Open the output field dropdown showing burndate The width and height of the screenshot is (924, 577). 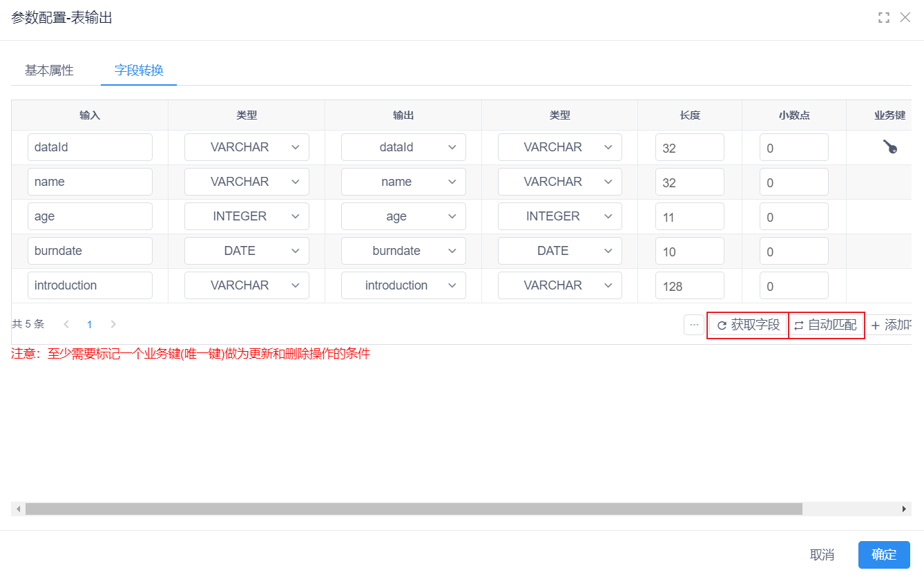403,251
